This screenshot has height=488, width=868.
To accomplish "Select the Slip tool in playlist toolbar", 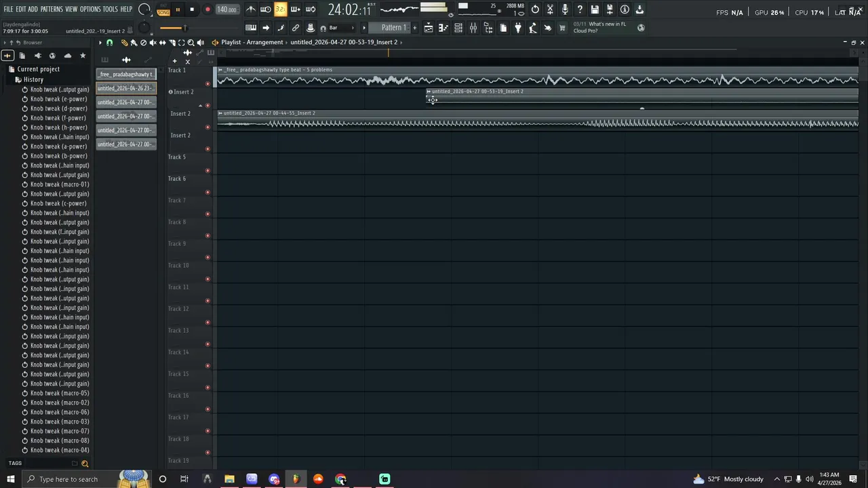I will (162, 42).
